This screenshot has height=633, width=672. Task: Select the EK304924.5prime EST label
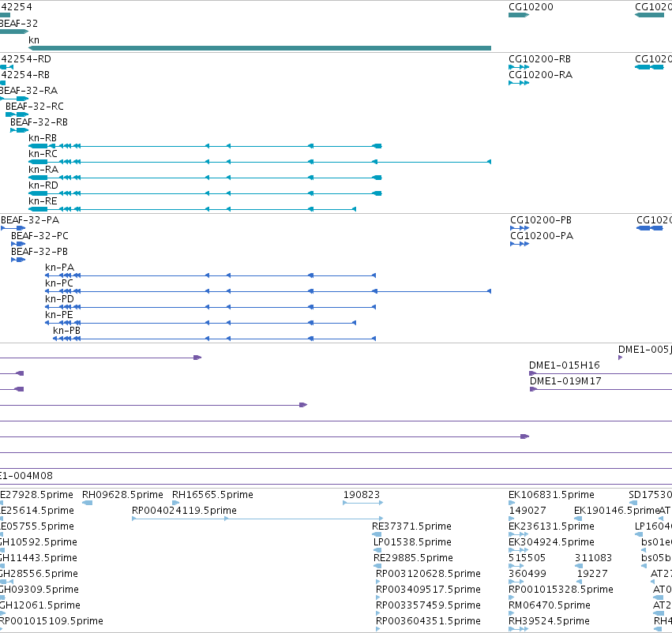551,541
